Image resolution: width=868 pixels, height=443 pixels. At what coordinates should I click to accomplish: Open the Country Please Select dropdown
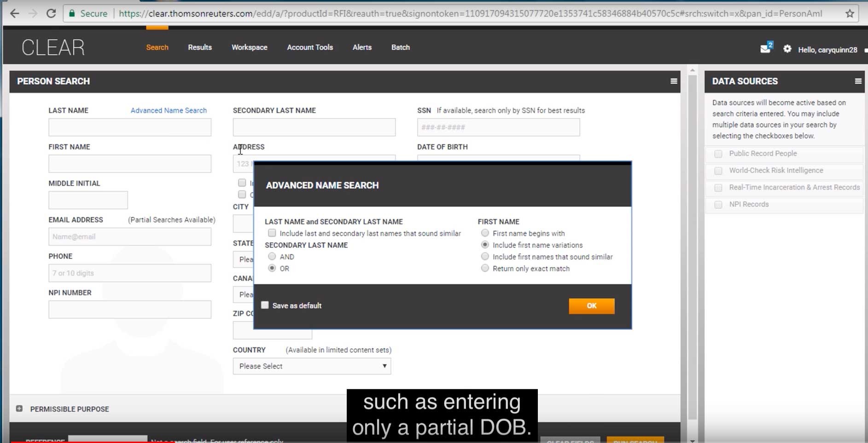coord(312,366)
